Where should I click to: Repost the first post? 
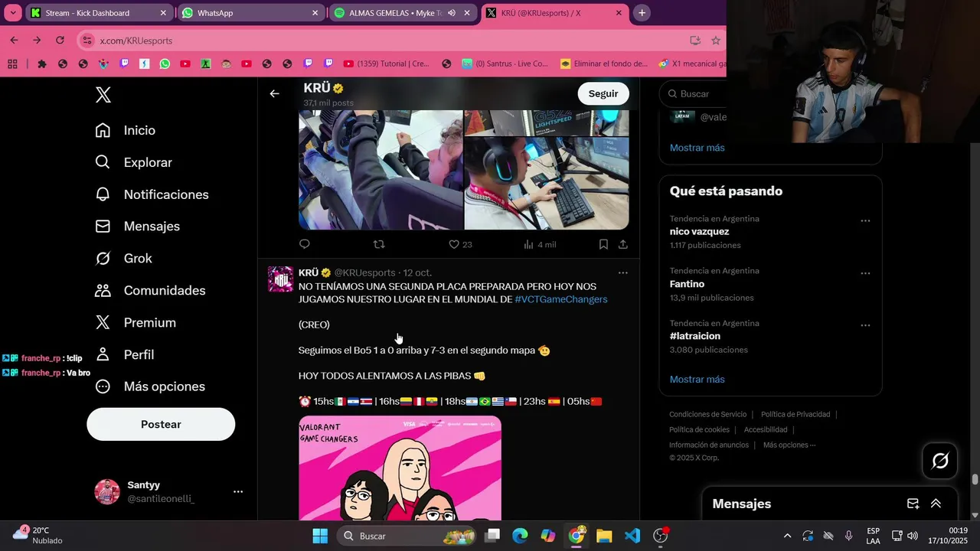point(378,244)
